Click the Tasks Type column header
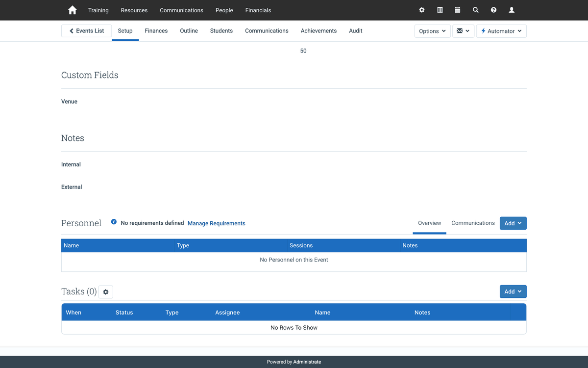This screenshot has height=368, width=588. tap(172, 313)
